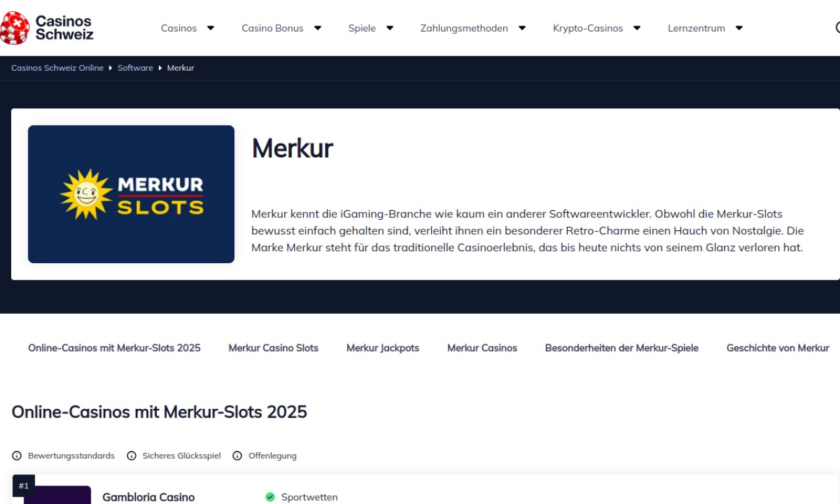Expand the Casino Bonus dropdown arrow

(x=318, y=28)
